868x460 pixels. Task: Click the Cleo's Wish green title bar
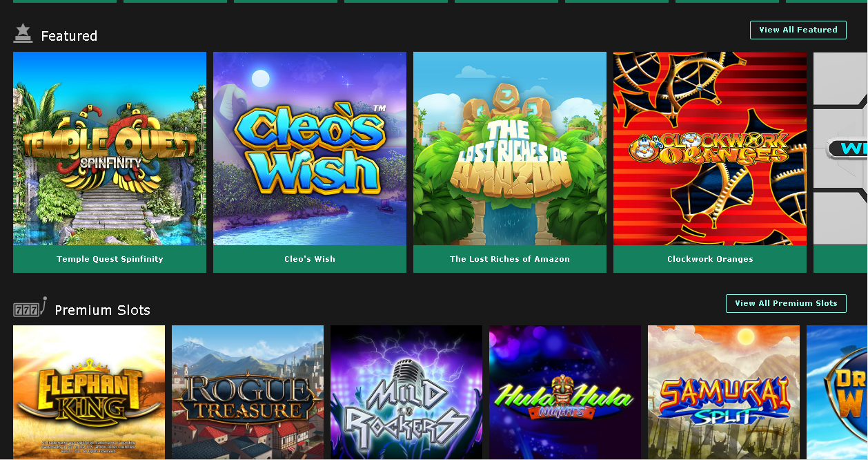310,259
